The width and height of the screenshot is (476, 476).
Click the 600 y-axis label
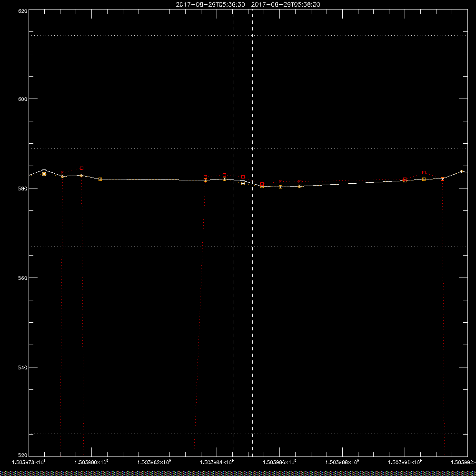23,99
